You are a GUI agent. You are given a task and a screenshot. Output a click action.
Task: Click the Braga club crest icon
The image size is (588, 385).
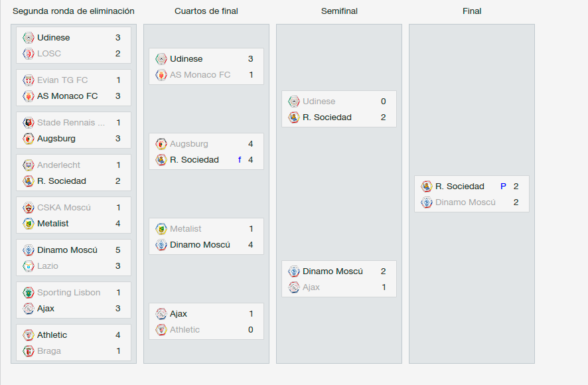(29, 351)
